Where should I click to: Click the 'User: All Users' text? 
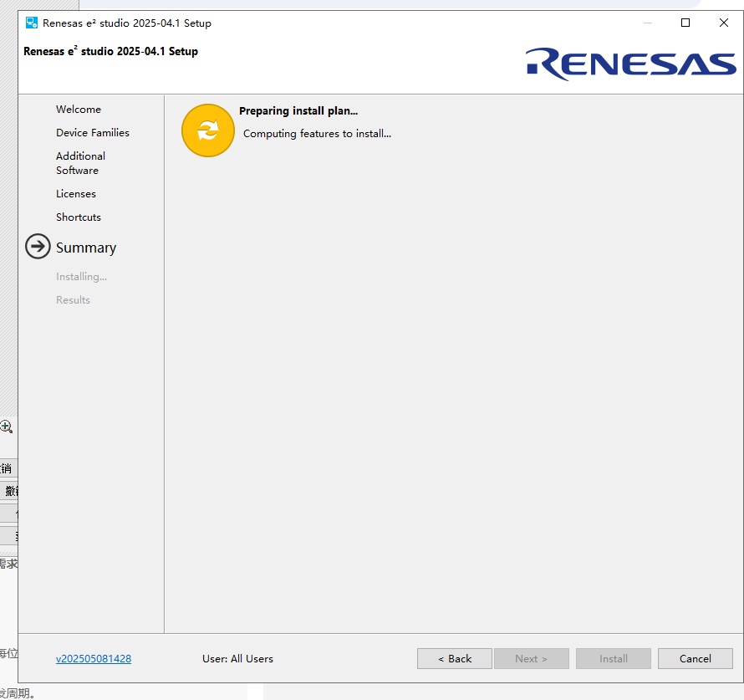click(237, 659)
